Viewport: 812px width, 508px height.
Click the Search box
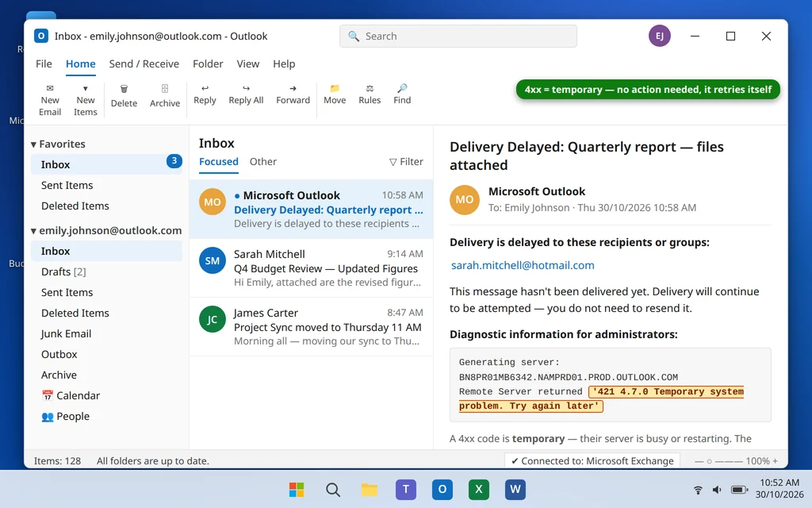click(x=458, y=37)
